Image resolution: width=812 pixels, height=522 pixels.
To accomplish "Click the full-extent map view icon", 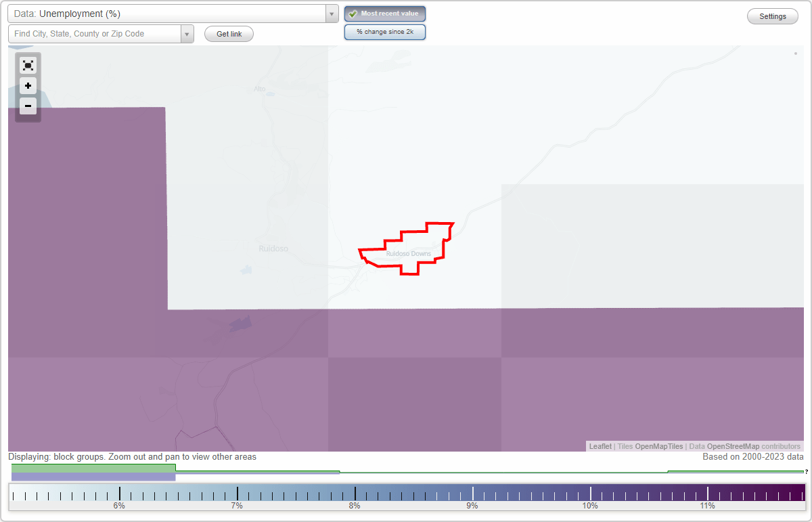I will pos(28,65).
